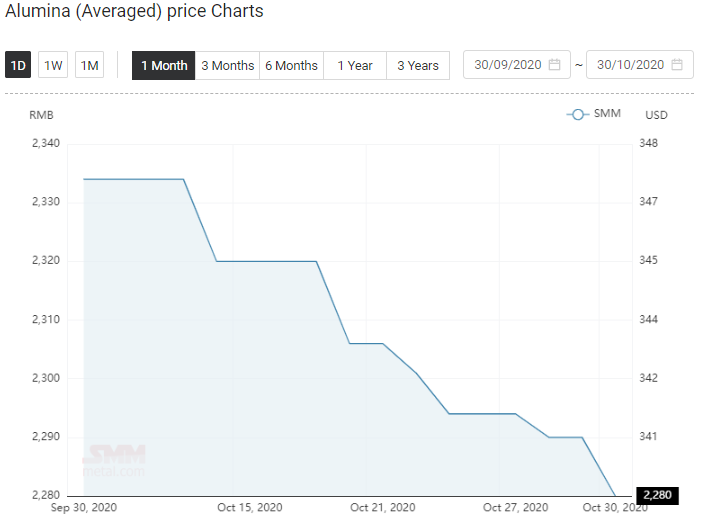Viewport: 704px width, 528px height.
Task: Select the 1D interval toggle
Action: coord(18,66)
